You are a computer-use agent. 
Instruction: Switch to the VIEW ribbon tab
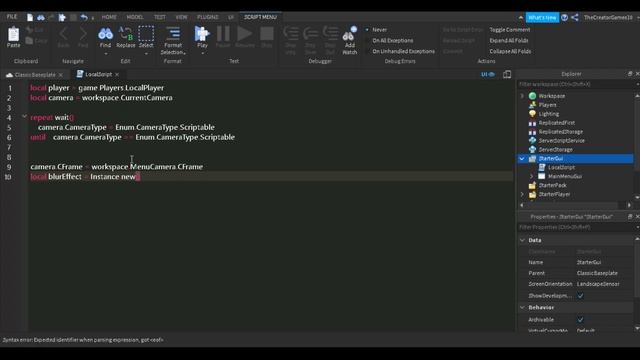[x=181, y=17]
